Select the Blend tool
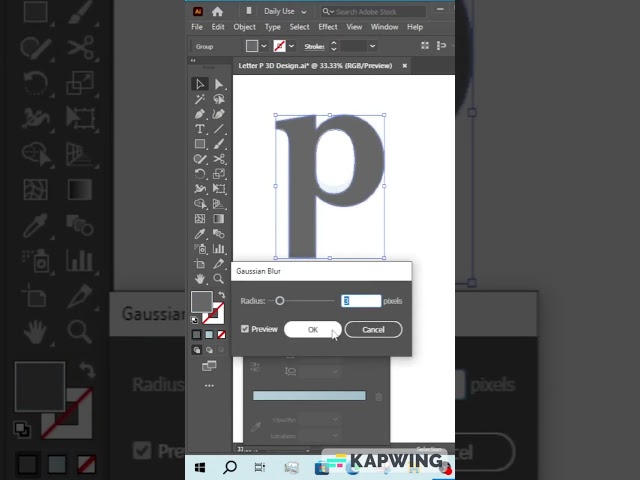The width and height of the screenshot is (640, 480). [x=219, y=234]
